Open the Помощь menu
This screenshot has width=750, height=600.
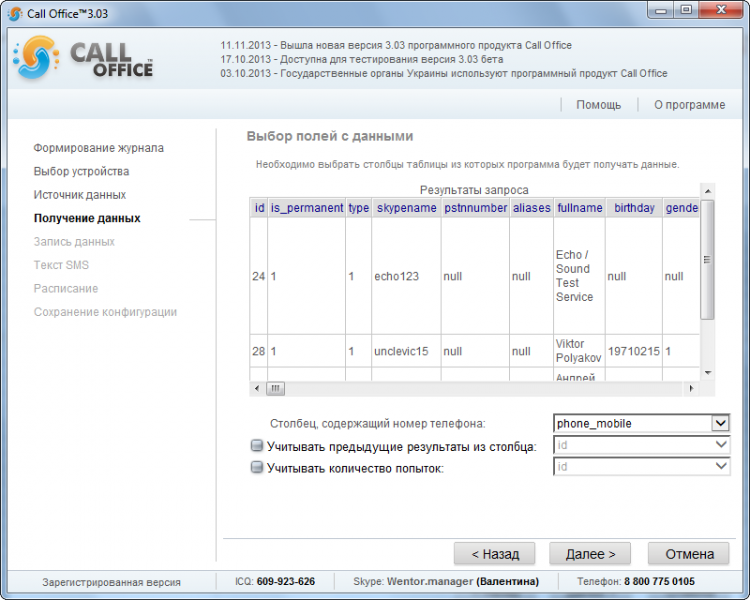598,105
